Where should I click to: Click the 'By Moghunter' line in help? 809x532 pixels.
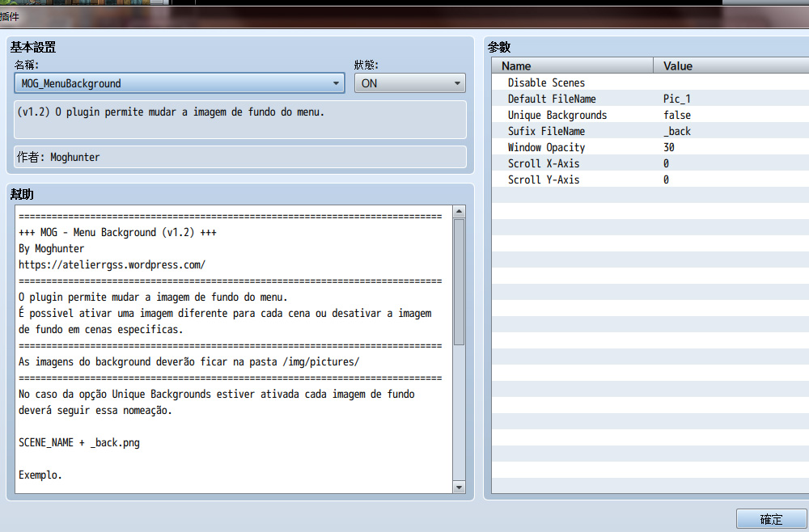tap(51, 248)
